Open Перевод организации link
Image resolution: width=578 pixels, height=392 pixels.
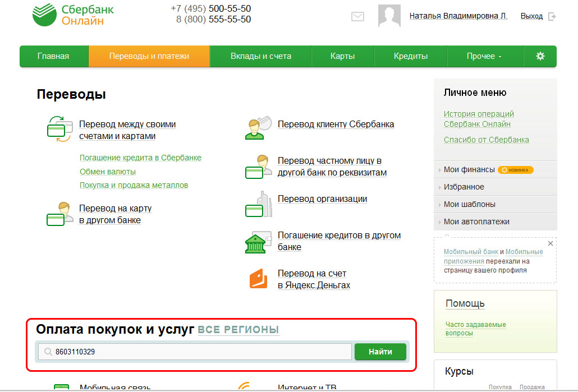click(322, 199)
